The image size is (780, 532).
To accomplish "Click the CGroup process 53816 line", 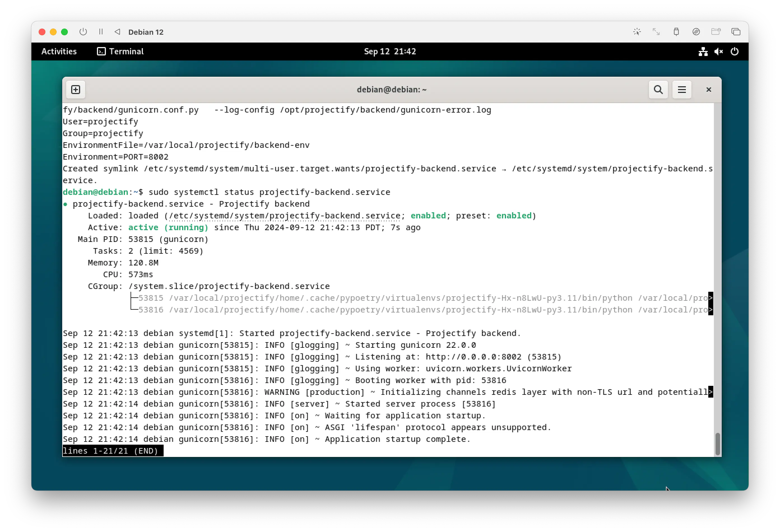I will [x=422, y=310].
